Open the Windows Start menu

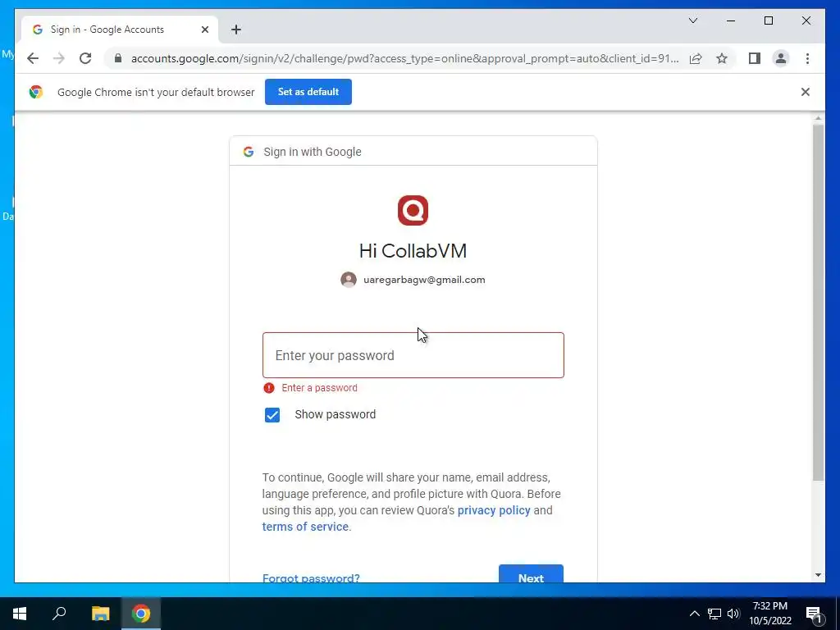click(x=20, y=614)
